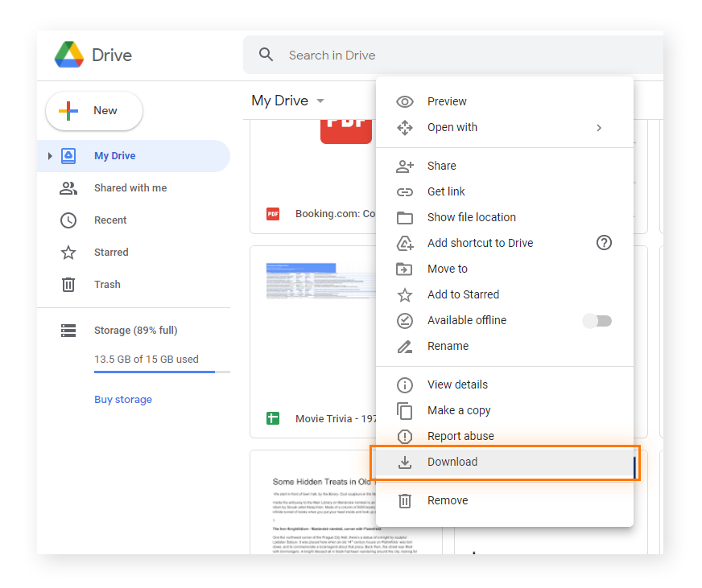Open the Buy storage link
Image resolution: width=702 pixels, height=588 pixels.
coord(123,399)
